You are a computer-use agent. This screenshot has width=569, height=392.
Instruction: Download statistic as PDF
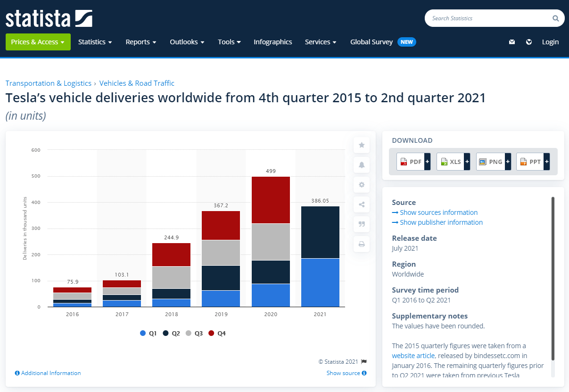(x=413, y=162)
